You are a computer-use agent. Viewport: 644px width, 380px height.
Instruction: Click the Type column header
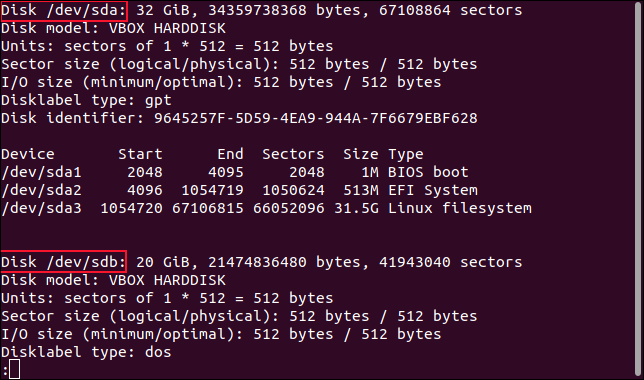coord(406,154)
